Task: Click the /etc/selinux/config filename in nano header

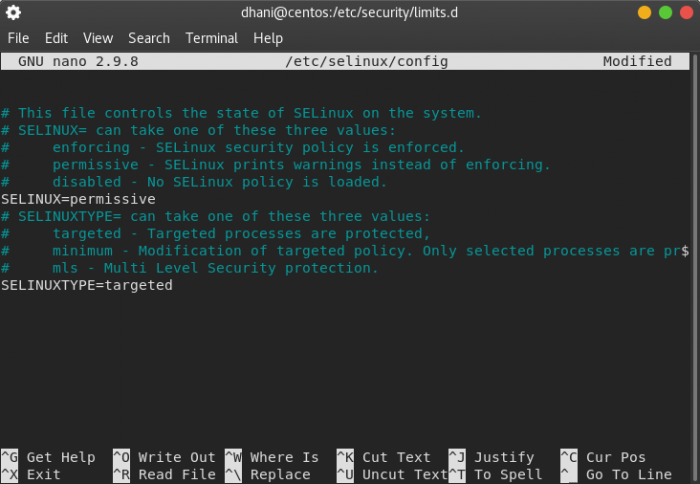Action: click(366, 61)
